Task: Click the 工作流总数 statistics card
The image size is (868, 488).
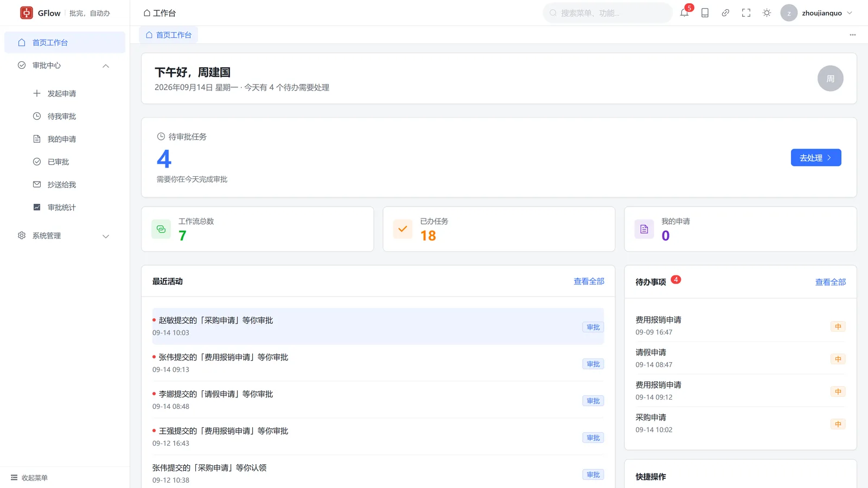Action: (258, 229)
